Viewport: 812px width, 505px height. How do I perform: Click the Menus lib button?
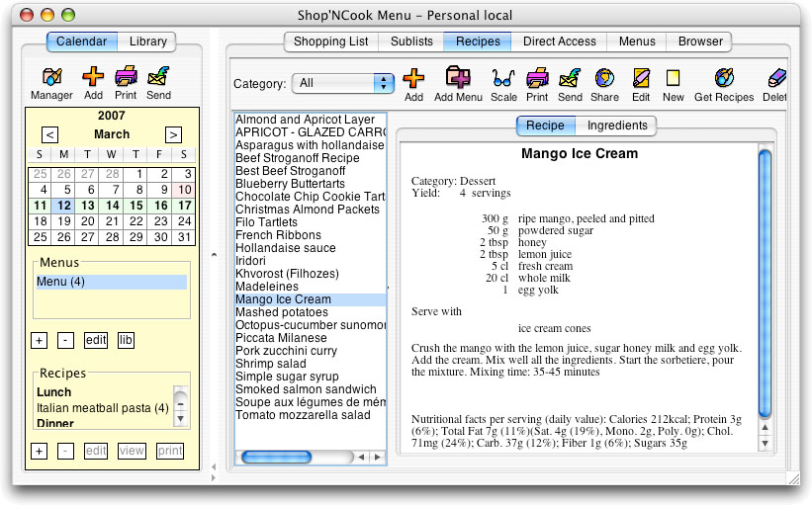(x=126, y=341)
